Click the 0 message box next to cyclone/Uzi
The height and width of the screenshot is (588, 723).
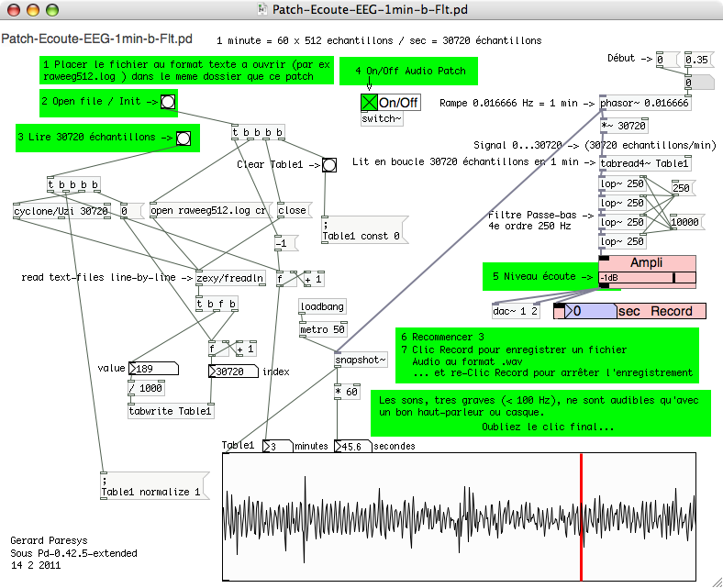pos(131,212)
